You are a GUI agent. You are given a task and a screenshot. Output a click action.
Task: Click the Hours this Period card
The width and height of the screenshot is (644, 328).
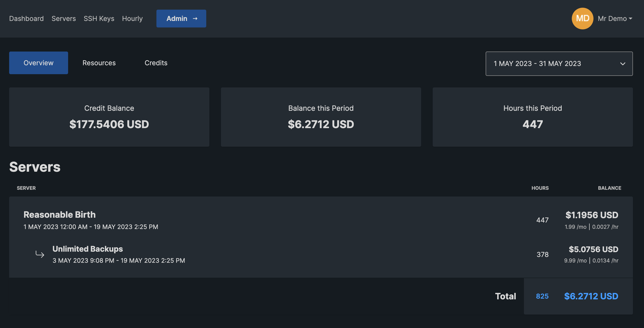(533, 117)
